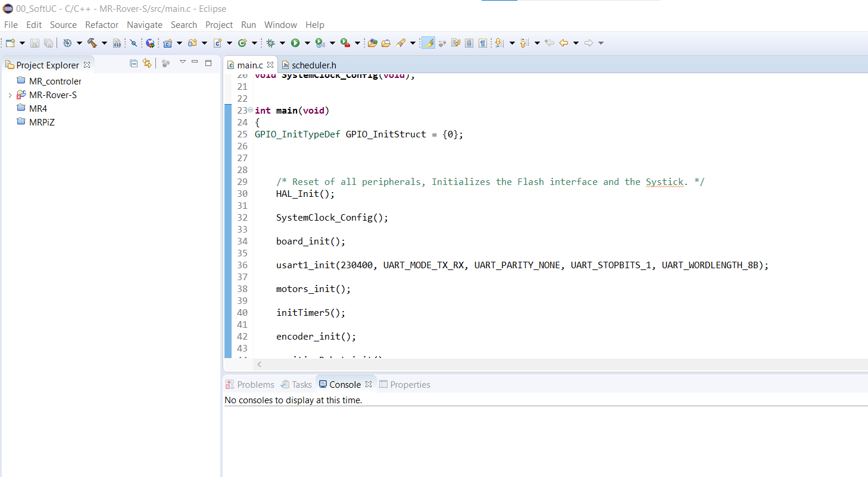Image resolution: width=868 pixels, height=477 pixels.
Task: Click the build configuration gear icon
Action: (67, 43)
